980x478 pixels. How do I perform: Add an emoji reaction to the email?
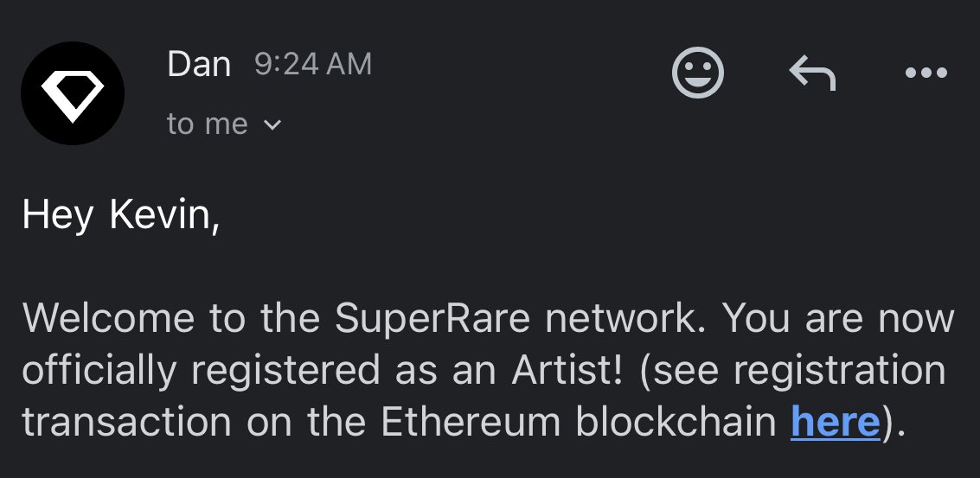tap(697, 73)
